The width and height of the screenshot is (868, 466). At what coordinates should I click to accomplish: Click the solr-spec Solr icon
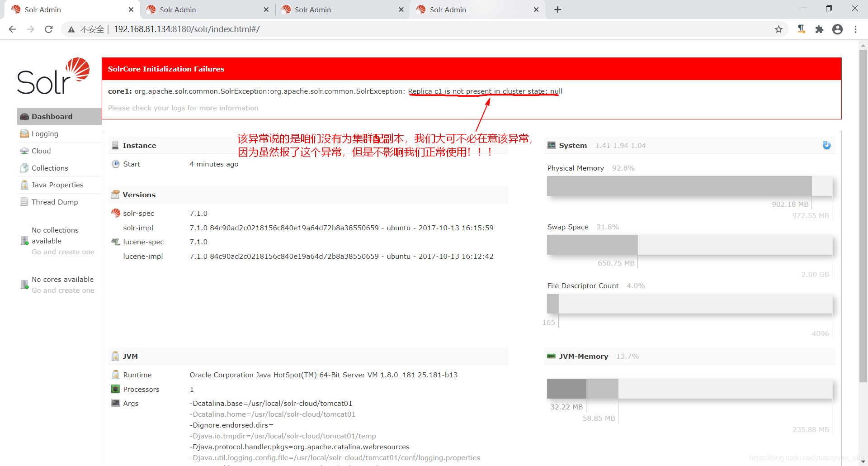click(116, 213)
